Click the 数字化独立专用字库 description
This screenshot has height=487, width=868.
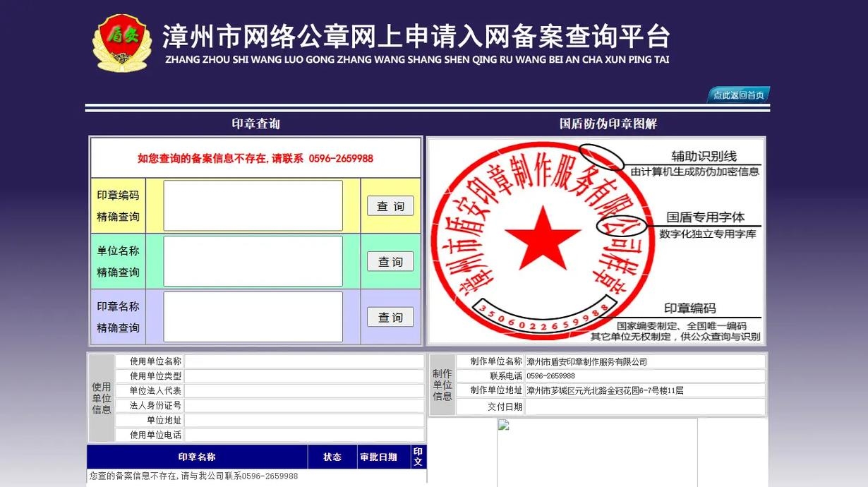[x=708, y=234]
